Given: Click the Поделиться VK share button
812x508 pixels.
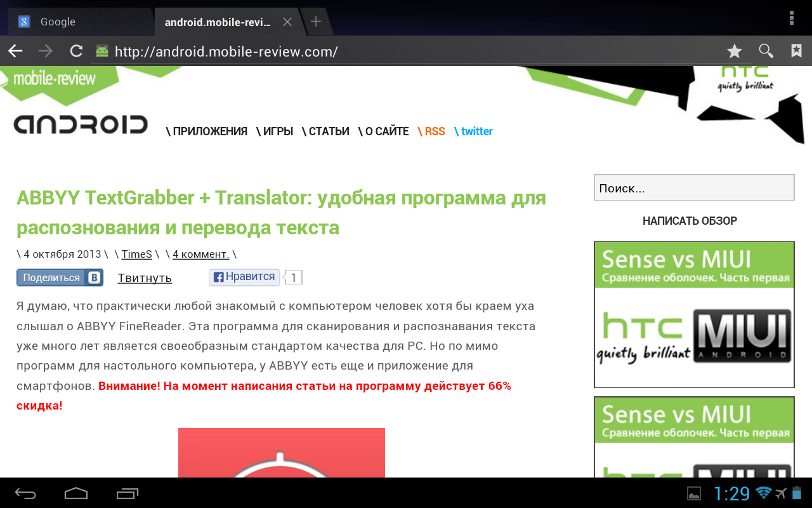Looking at the screenshot, I should click(x=60, y=277).
